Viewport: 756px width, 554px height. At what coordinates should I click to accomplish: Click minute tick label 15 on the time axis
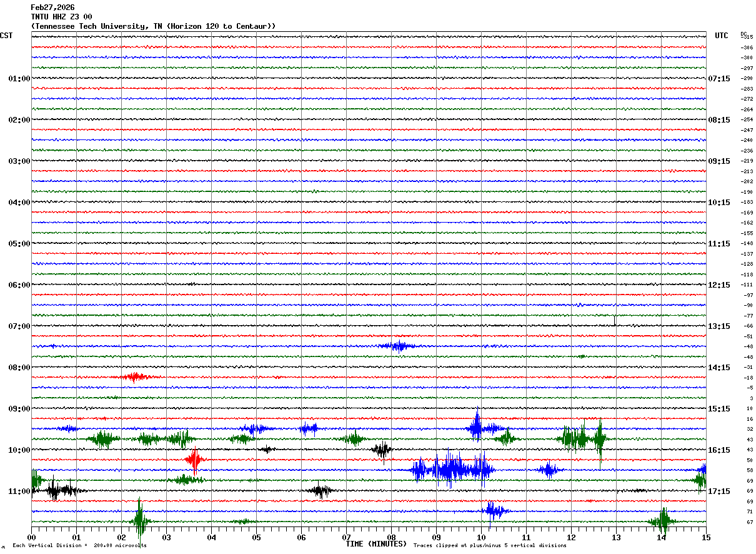click(706, 537)
